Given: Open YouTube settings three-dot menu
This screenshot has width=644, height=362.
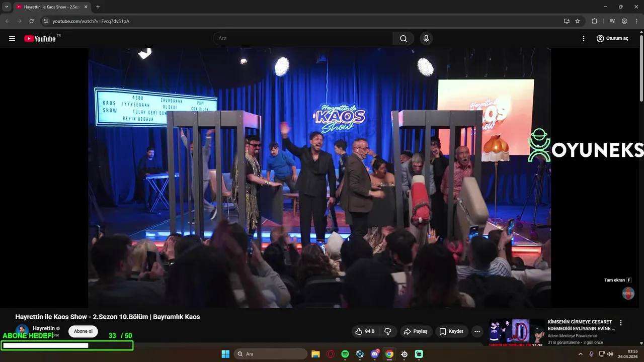Looking at the screenshot, I should [584, 39].
